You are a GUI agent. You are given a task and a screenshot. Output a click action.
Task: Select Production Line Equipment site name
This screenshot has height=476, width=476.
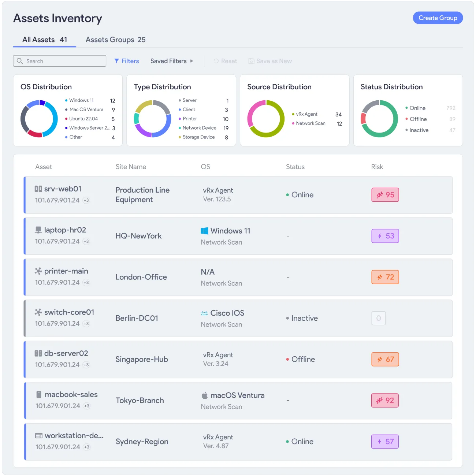(x=142, y=195)
